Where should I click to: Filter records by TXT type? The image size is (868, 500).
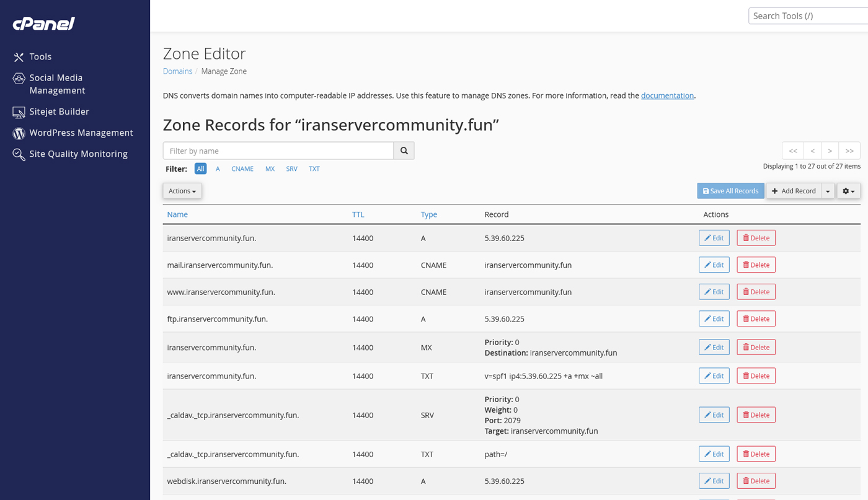tap(314, 169)
